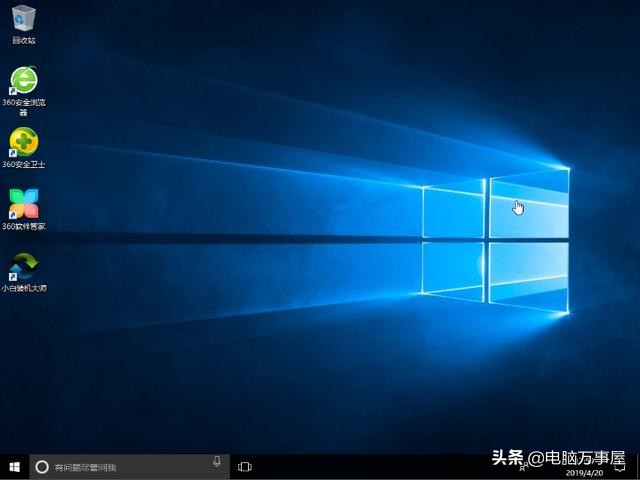Select the 小白装机大师 shortcut icon
Viewport: 640px width, 480px height.
(24, 272)
